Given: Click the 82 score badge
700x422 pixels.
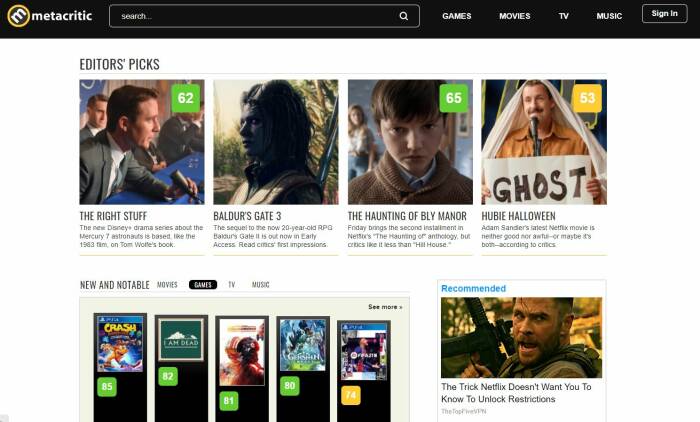Looking at the screenshot, I should coord(168,376).
